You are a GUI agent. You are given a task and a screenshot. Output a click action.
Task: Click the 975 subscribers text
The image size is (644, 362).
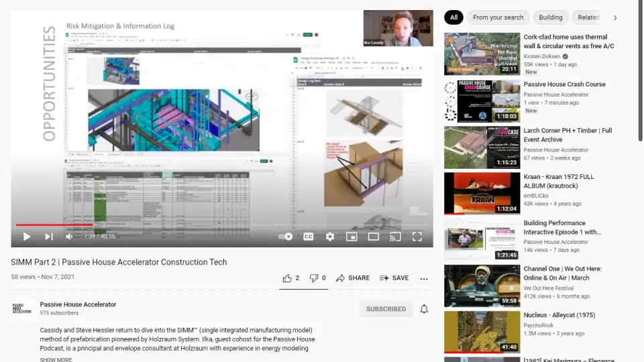click(x=59, y=313)
